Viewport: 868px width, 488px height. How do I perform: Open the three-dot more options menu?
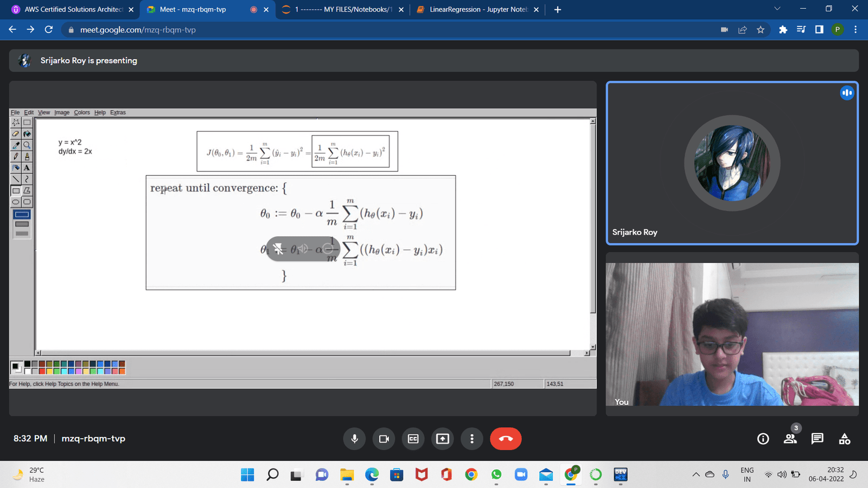point(472,439)
